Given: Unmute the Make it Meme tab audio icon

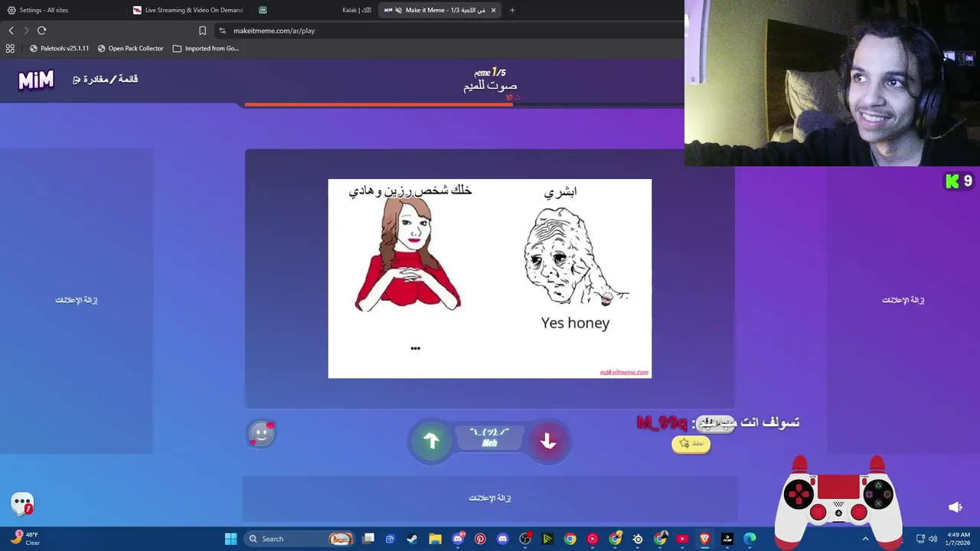Looking at the screenshot, I should [399, 10].
